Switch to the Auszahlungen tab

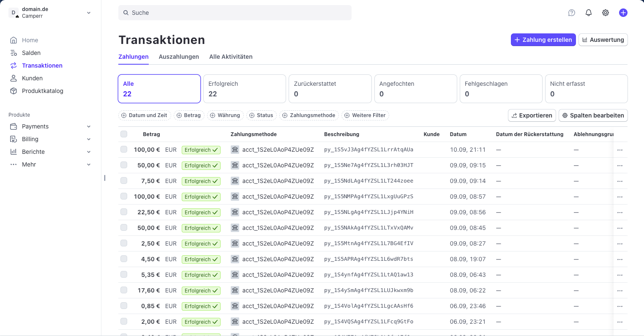click(179, 57)
